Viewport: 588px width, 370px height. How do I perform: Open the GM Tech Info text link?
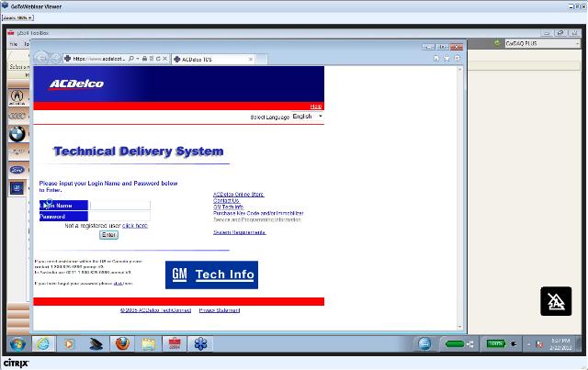coord(229,207)
